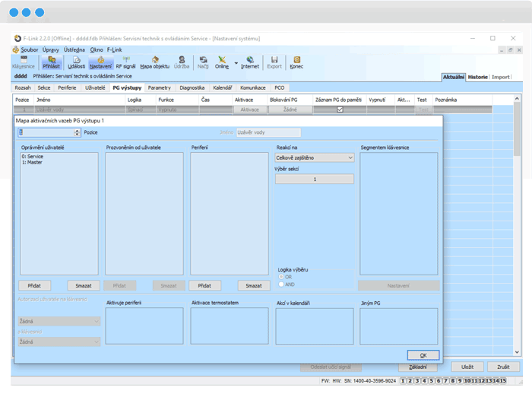532x394 pixels.
Task: Select section 1 in Výběr sekcí
Action: point(314,180)
